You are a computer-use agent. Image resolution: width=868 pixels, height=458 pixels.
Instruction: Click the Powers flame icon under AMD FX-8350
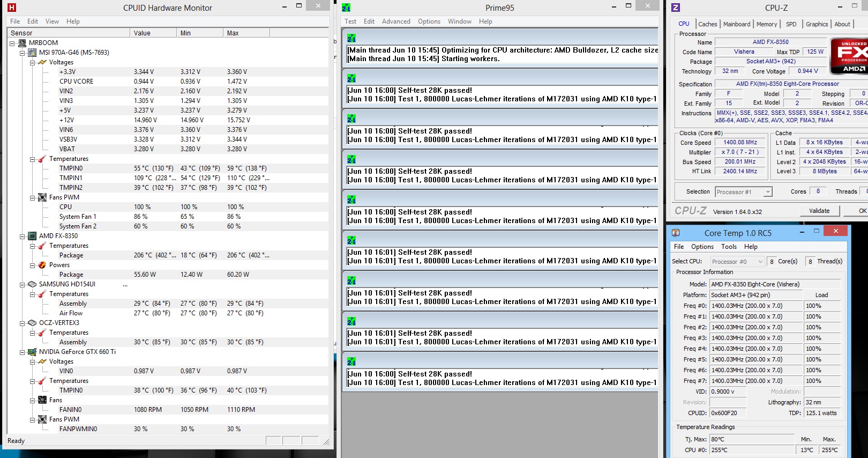coord(42,265)
